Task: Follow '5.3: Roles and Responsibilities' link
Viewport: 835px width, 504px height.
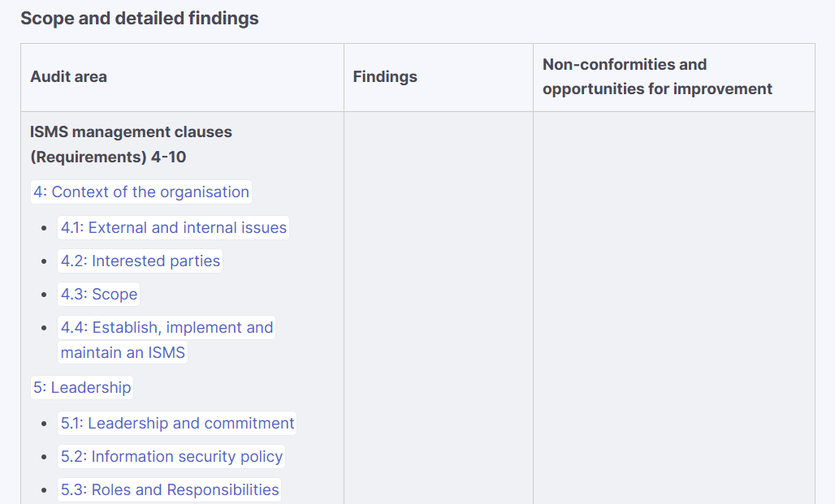Action: pos(170,490)
